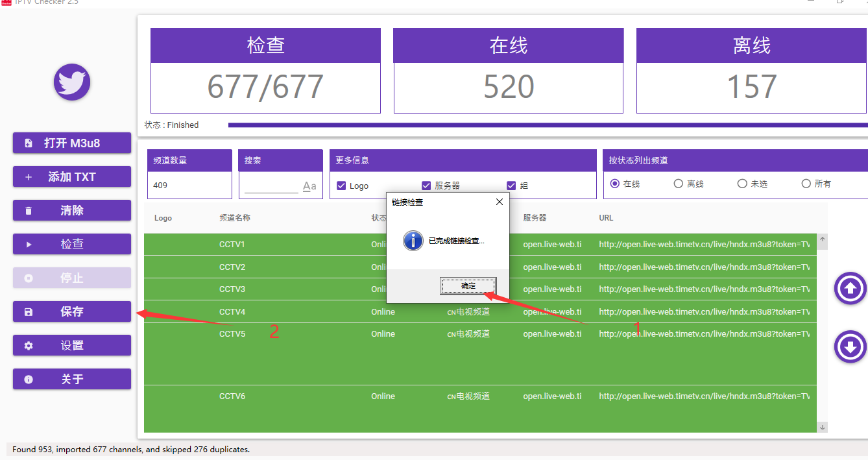Click the Twitter bird logo
868x460 pixels.
pyautogui.click(x=72, y=82)
